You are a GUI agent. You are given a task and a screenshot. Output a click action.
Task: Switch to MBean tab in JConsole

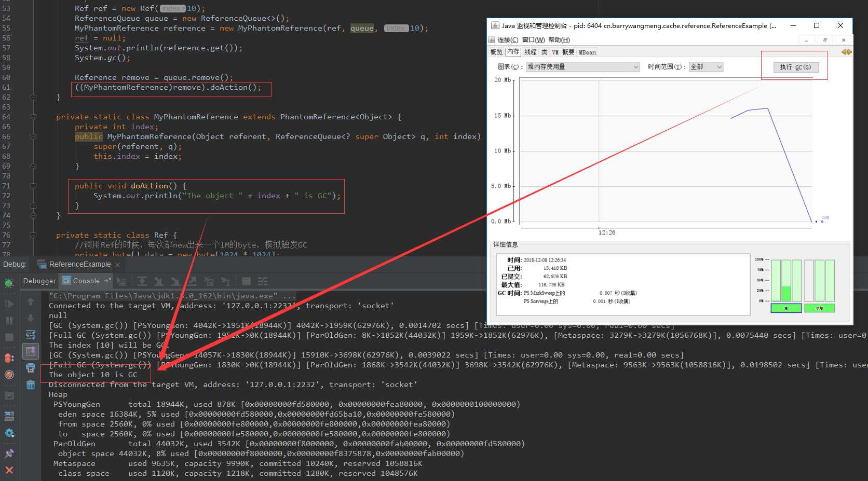[587, 52]
